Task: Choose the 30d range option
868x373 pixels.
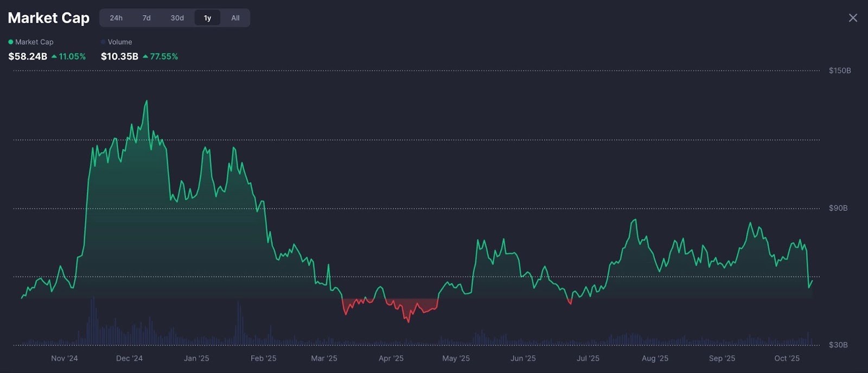Action: (177, 18)
